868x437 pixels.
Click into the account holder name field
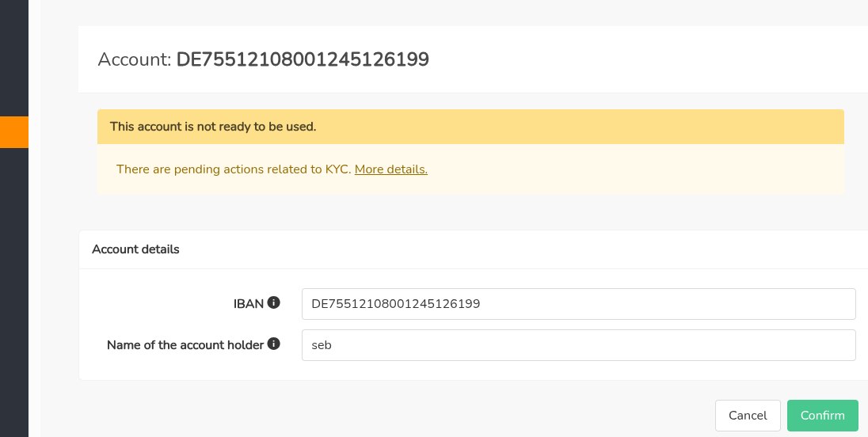click(578, 345)
